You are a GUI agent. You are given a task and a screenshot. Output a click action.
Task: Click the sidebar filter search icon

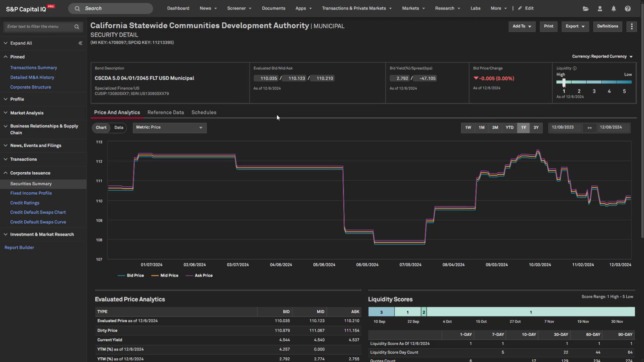[77, 27]
